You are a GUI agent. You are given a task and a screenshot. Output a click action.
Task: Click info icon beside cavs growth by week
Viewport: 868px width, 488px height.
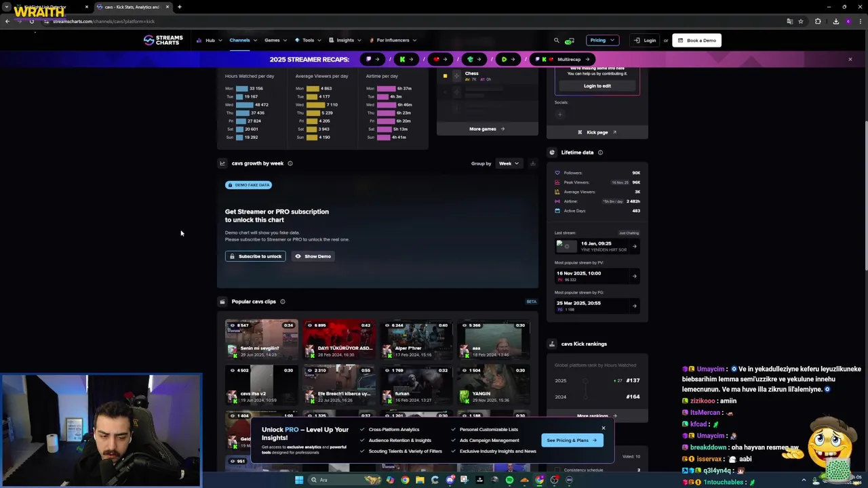[290, 163]
